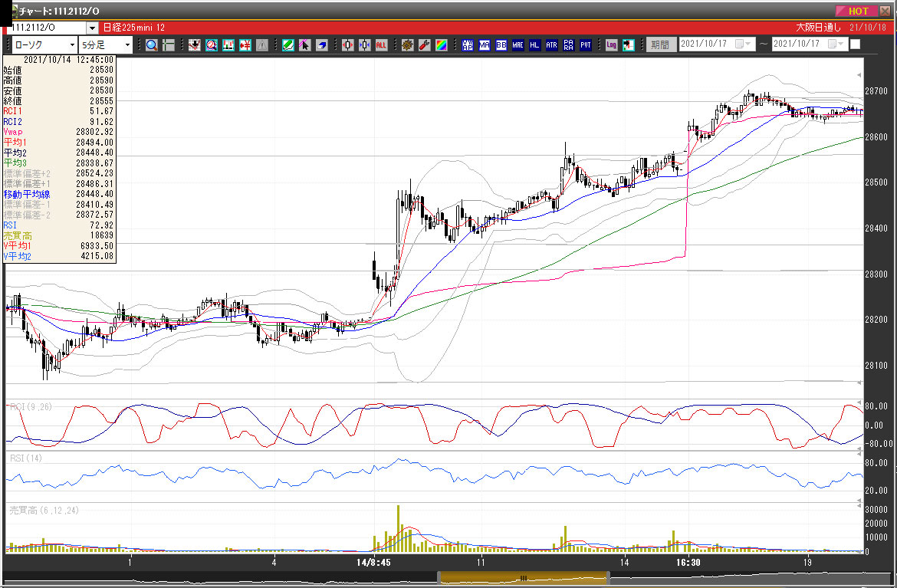Click the yen price arrow icon
The image size is (897, 588).
pyautogui.click(x=245, y=44)
